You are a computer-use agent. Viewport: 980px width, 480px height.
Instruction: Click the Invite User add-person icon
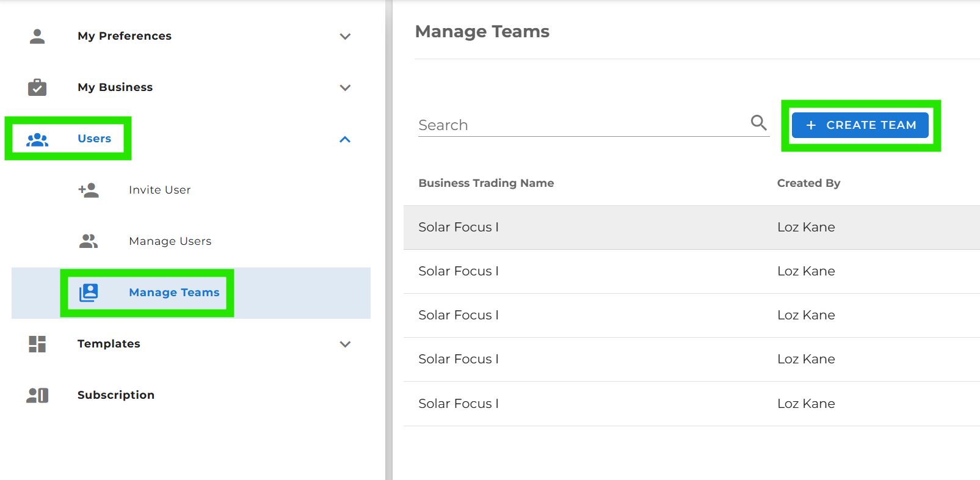[89, 190]
